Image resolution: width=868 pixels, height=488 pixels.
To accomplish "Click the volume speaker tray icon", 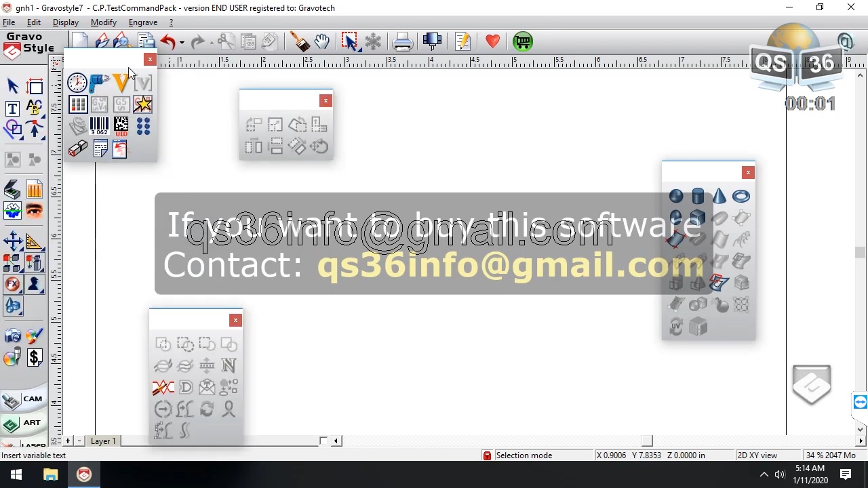I will 780,474.
